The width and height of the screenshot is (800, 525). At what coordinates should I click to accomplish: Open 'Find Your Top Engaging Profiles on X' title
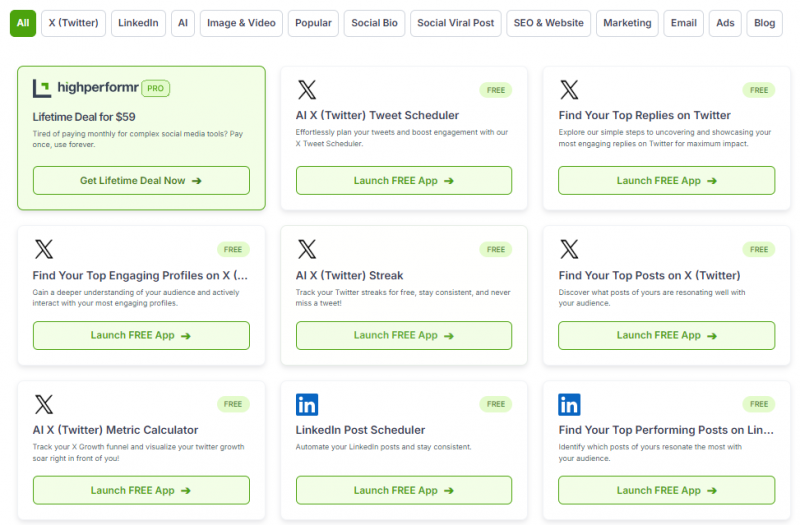coord(140,276)
